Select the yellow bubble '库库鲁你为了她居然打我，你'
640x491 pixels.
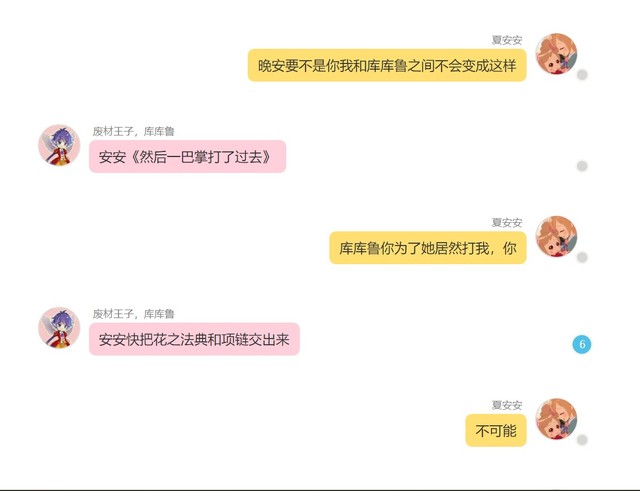click(428, 248)
